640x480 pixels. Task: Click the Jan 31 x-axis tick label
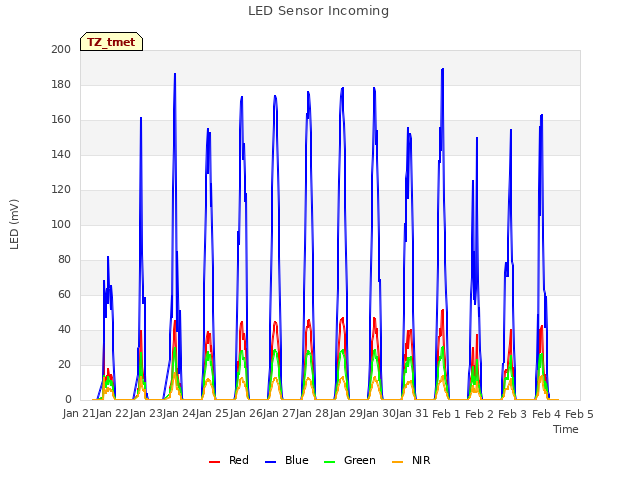coord(412,413)
